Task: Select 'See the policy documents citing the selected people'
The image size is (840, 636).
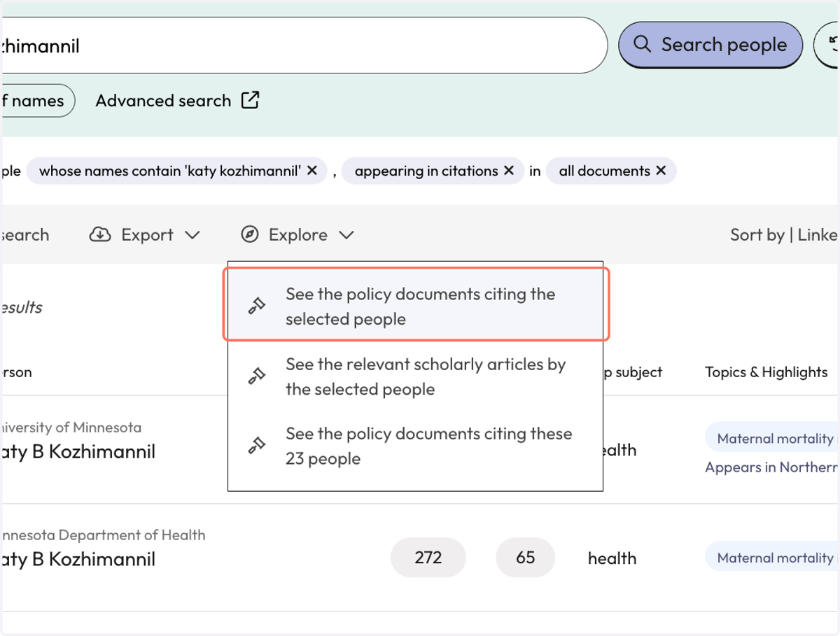Action: (416, 306)
